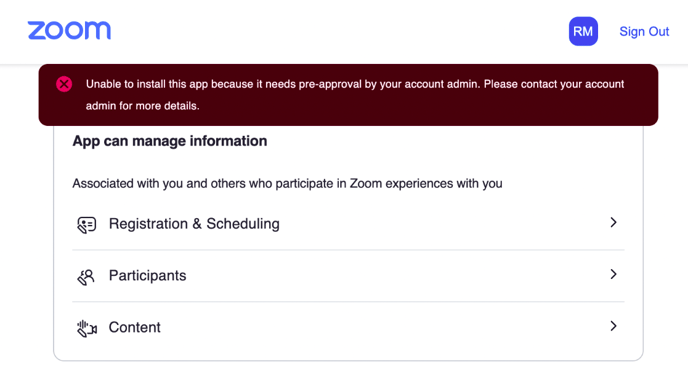Image resolution: width=688 pixels, height=365 pixels.
Task: Click the Registration & Scheduling icon
Action: click(86, 224)
